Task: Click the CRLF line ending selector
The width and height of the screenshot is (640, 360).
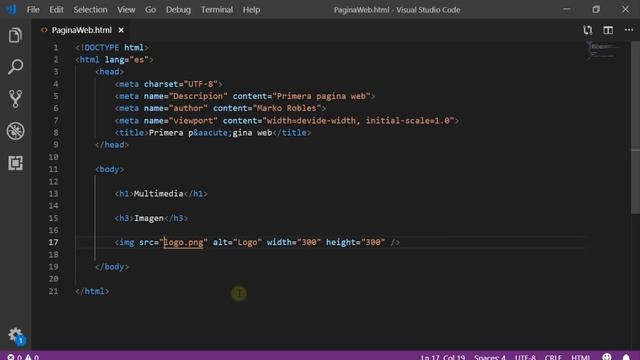Action: (553, 357)
